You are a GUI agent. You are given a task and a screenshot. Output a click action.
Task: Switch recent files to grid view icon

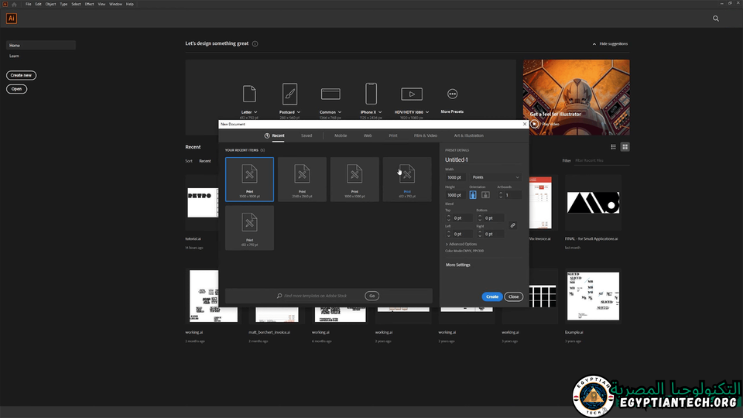[625, 147]
